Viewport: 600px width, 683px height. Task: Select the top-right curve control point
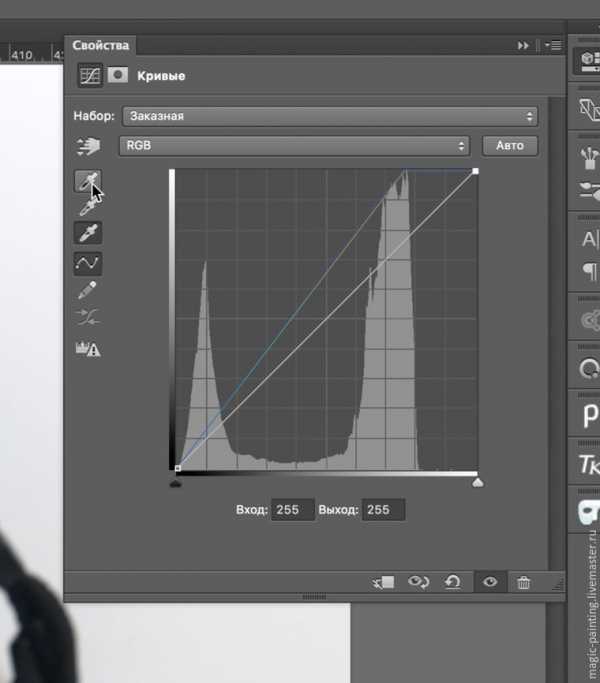[475, 171]
